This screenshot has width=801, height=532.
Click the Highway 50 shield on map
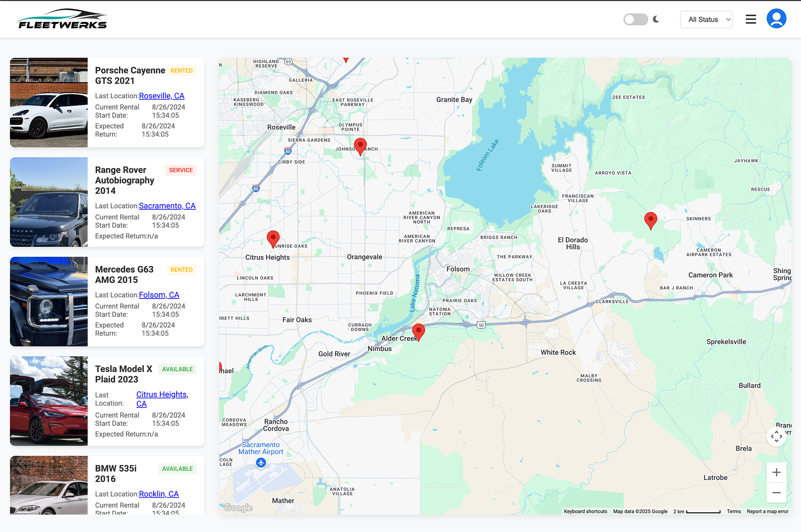pos(481,325)
